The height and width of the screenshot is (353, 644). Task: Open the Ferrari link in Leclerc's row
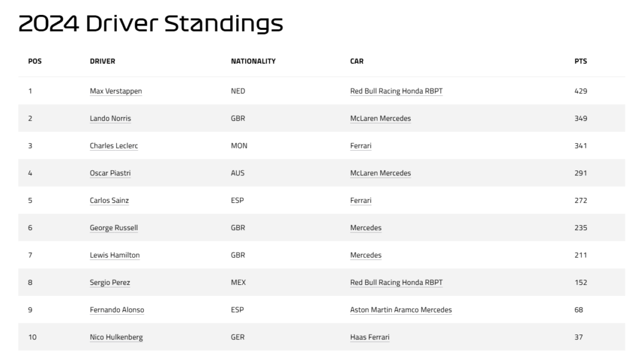click(x=361, y=145)
